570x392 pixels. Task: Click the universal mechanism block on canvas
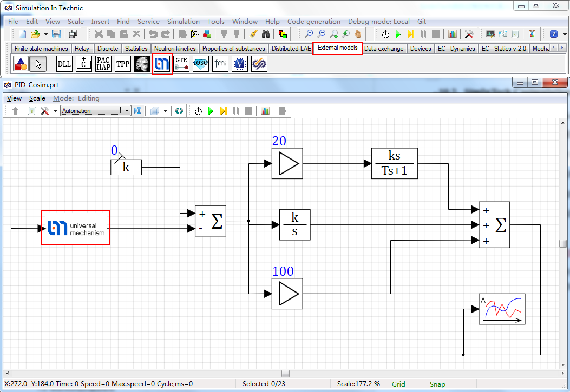point(76,228)
